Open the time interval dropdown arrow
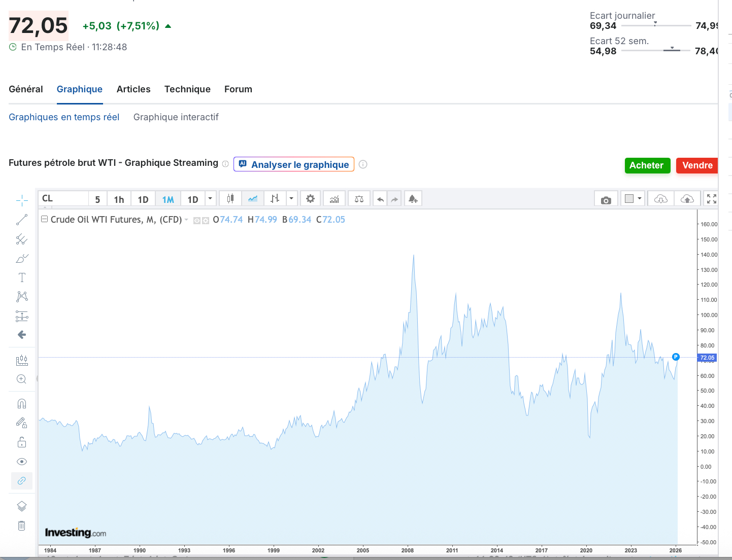732x560 pixels. tap(210, 199)
